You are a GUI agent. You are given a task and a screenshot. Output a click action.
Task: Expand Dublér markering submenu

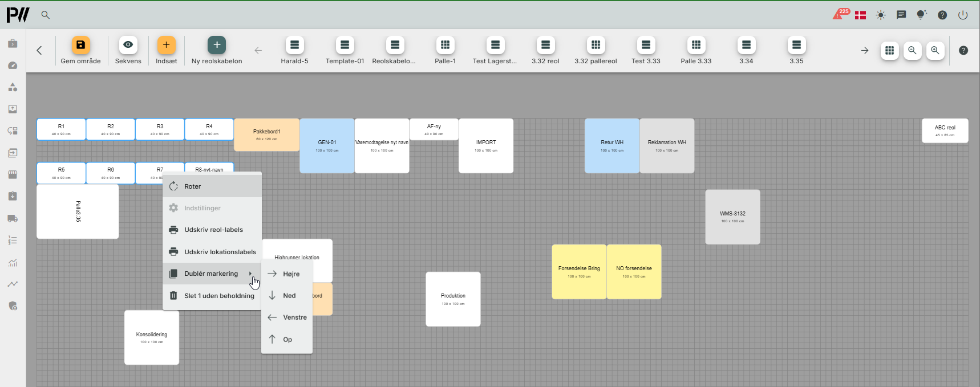[212, 274]
